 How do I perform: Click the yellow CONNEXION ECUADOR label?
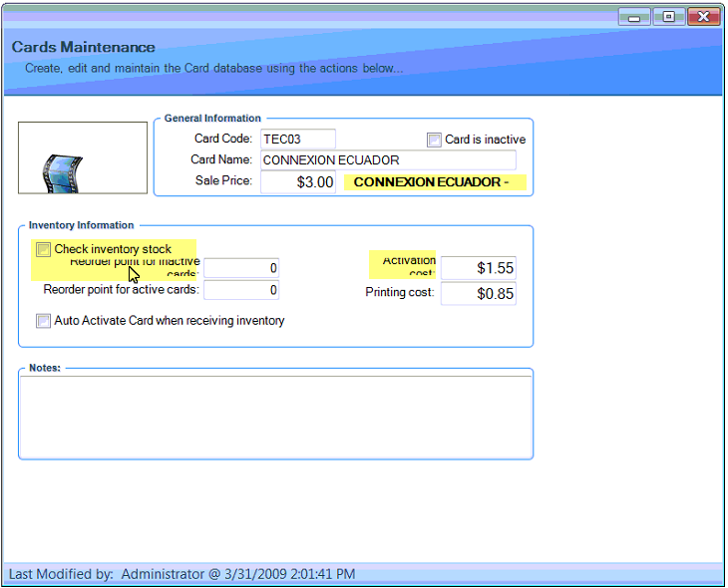point(434,182)
